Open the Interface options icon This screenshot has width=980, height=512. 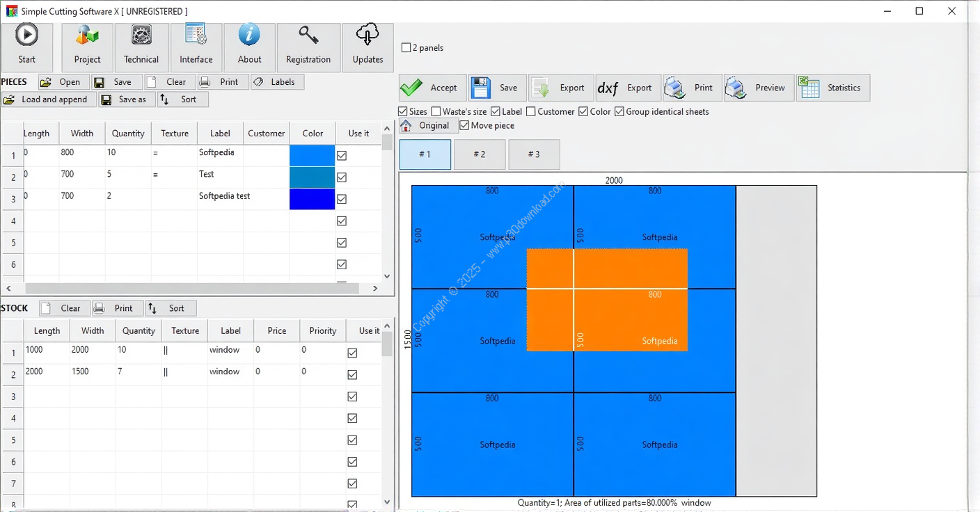[196, 35]
